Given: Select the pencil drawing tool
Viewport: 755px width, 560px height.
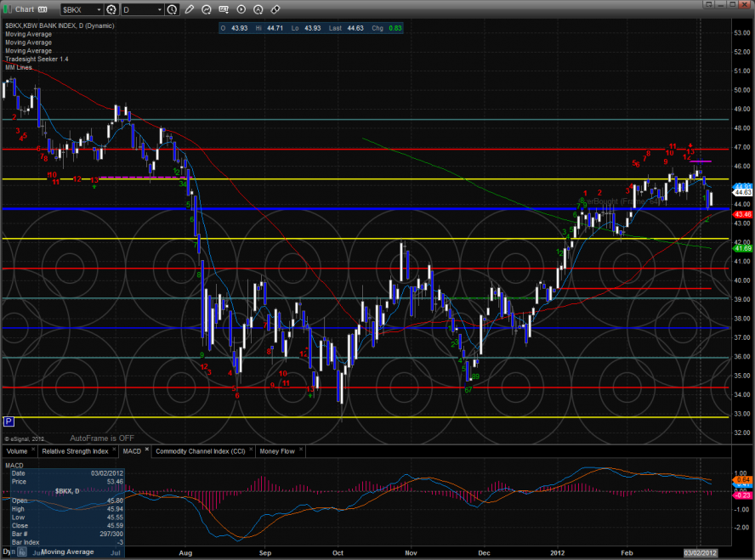Looking at the screenshot, I should coord(189,9).
